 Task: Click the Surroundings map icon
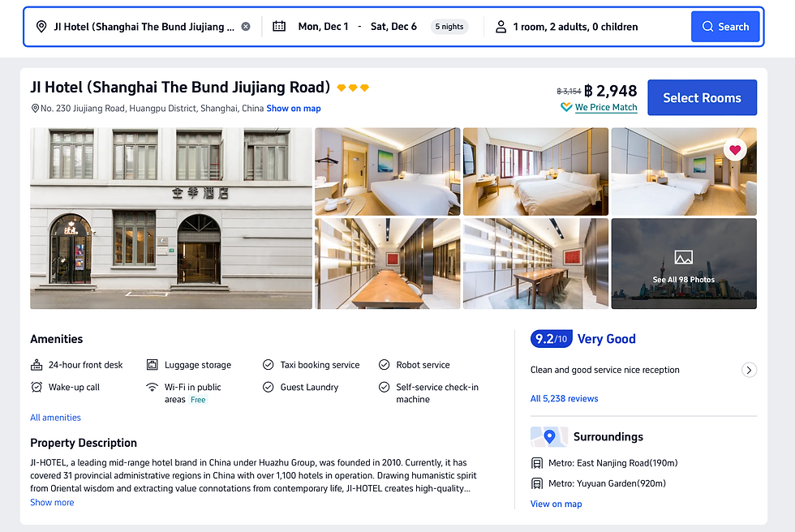[x=548, y=437]
